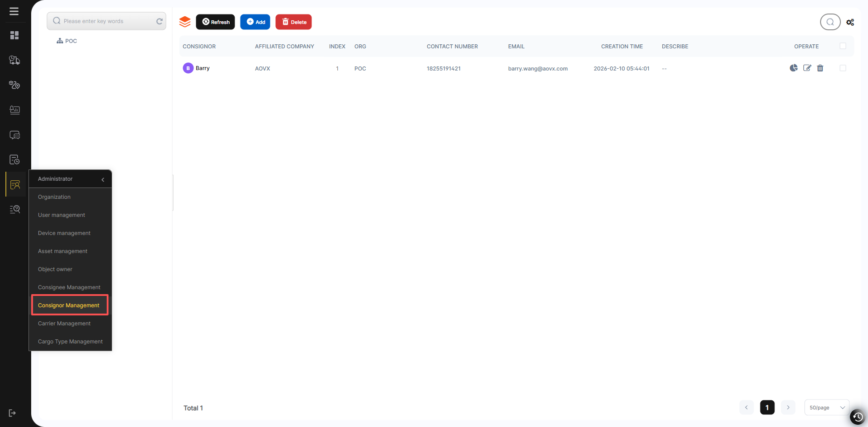Go to previous page arrow
This screenshot has height=427, width=868.
[746, 408]
